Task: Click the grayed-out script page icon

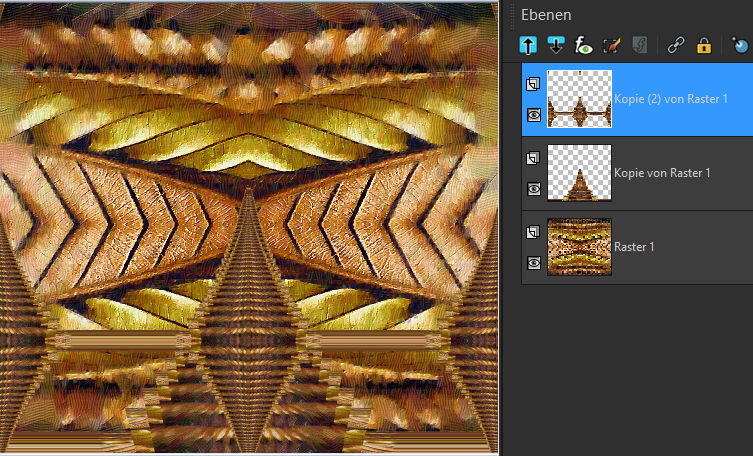Action: coord(640,46)
